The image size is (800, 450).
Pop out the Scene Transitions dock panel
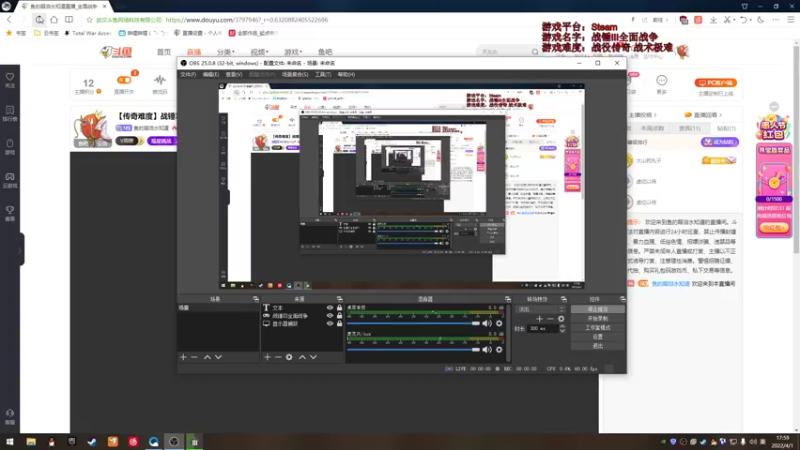[564, 299]
